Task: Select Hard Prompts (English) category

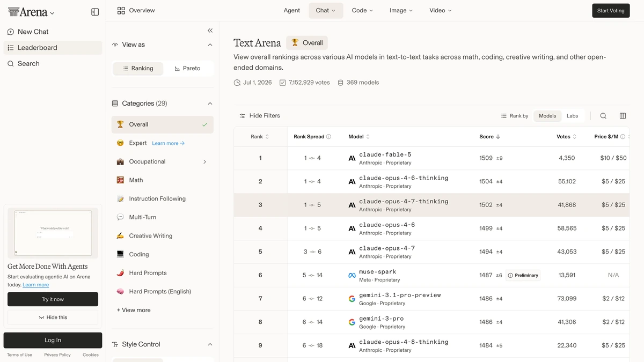Action: [163, 292]
